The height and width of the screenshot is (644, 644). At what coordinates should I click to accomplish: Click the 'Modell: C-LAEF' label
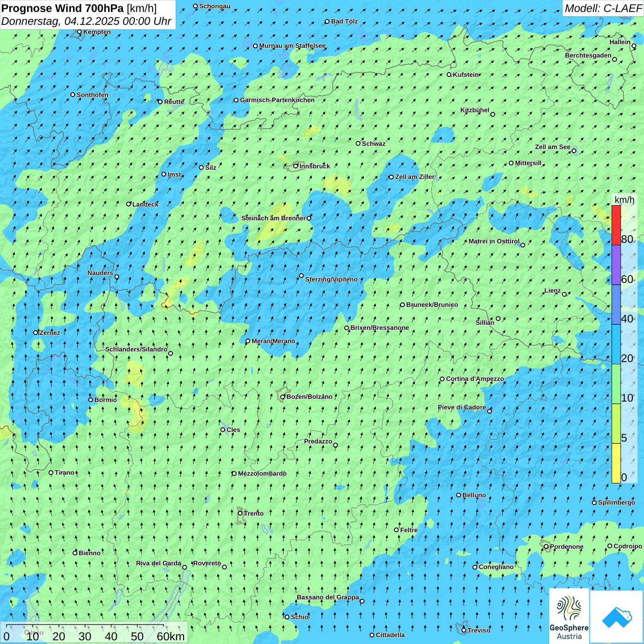tap(603, 8)
